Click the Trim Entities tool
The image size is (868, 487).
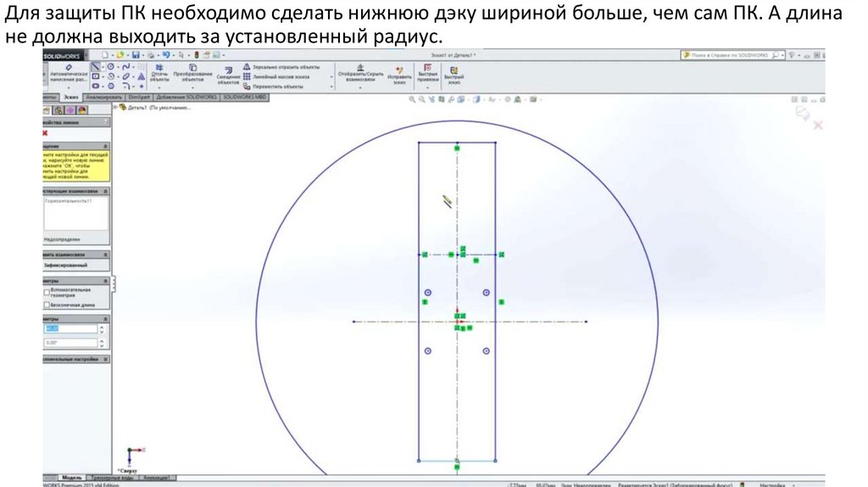(x=159, y=72)
